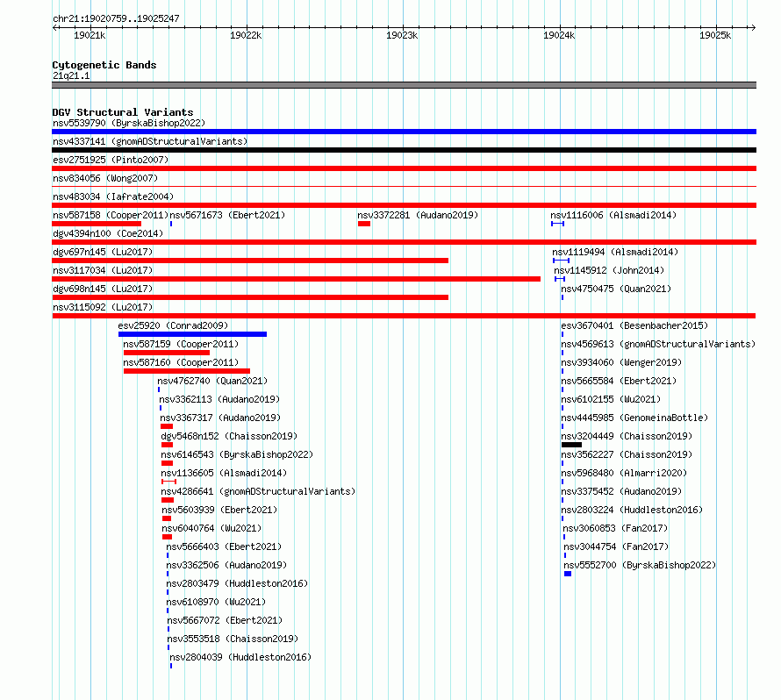Screen dimensions: 781x700
Task: Select nsv3934060 (Wenger2019) label
Action: (621, 362)
